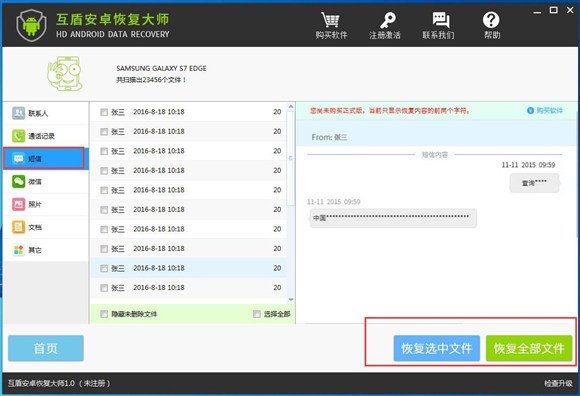Select 其它 other in the sidebar
The height and width of the screenshot is (396, 580).
46,250
